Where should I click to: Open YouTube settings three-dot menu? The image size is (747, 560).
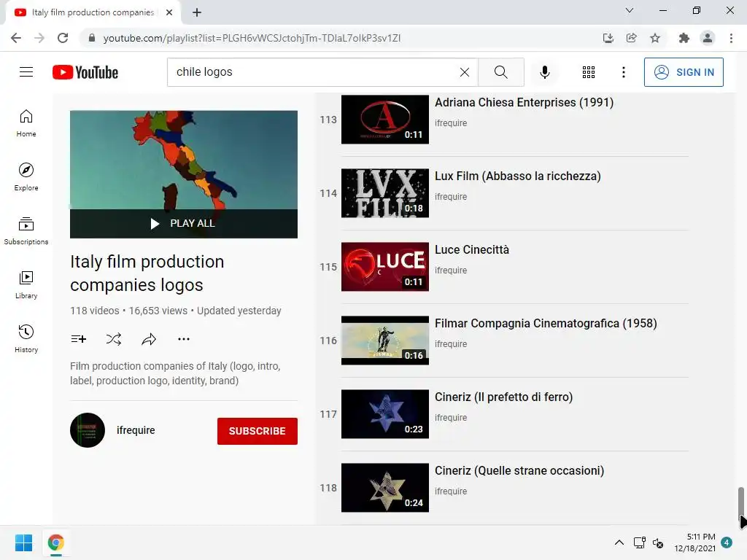click(x=623, y=72)
